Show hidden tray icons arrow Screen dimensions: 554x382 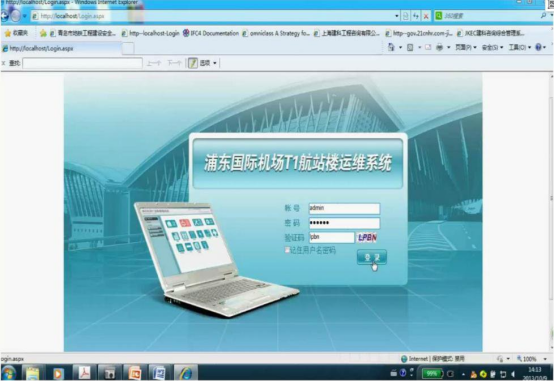pyautogui.click(x=463, y=374)
